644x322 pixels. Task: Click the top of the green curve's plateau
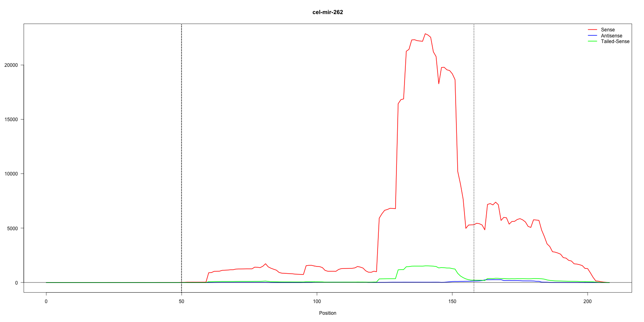pyautogui.click(x=425, y=266)
